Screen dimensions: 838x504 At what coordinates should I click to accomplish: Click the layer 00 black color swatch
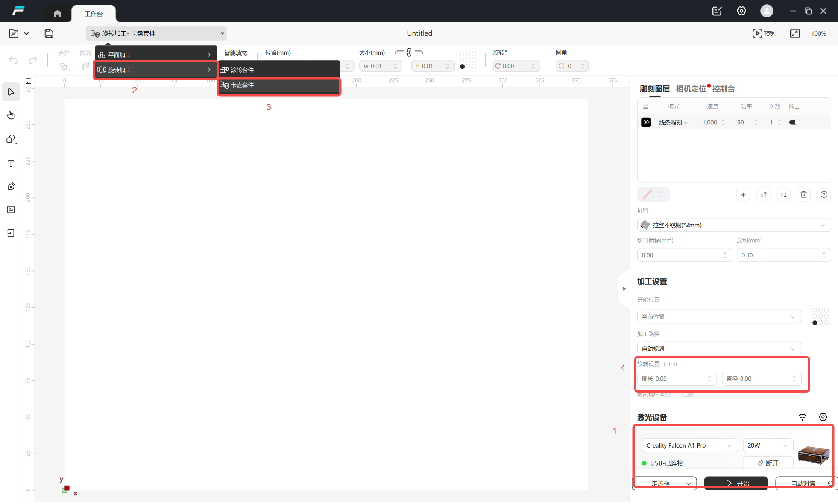pyautogui.click(x=646, y=122)
